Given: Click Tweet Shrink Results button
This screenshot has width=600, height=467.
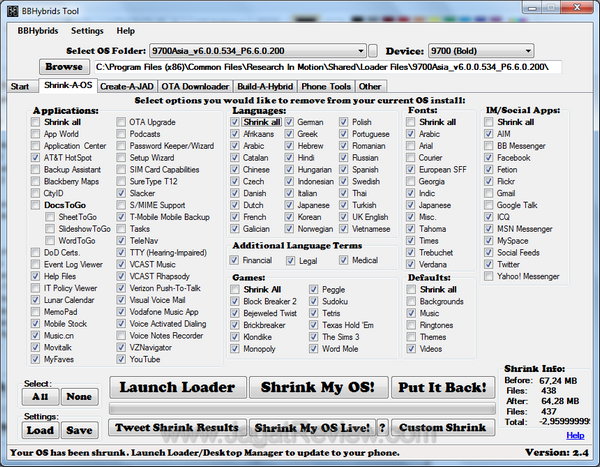Looking at the screenshot, I should pyautogui.click(x=177, y=428).
